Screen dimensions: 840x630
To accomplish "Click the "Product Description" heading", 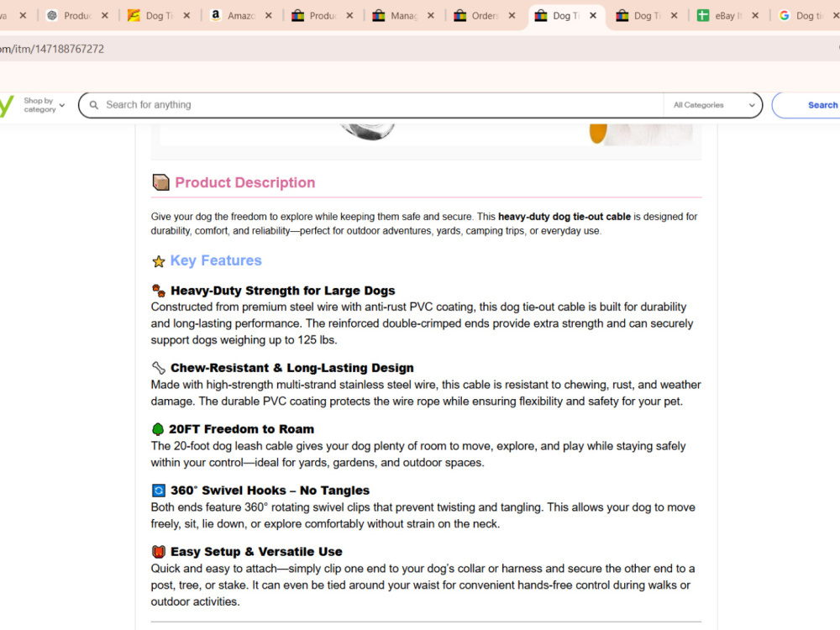I will click(244, 182).
